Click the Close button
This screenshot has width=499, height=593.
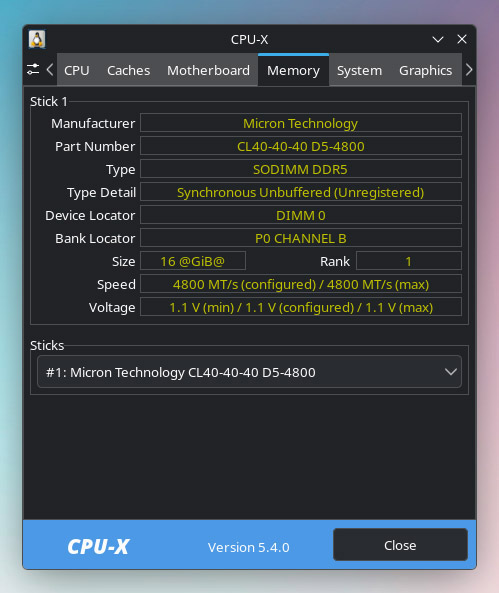tap(400, 545)
